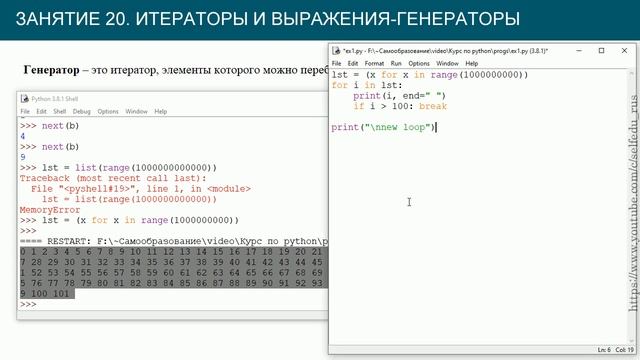This screenshot has width=640, height=360.
Task: Open Format menu in ex1.py editor
Action: [x=374, y=63]
